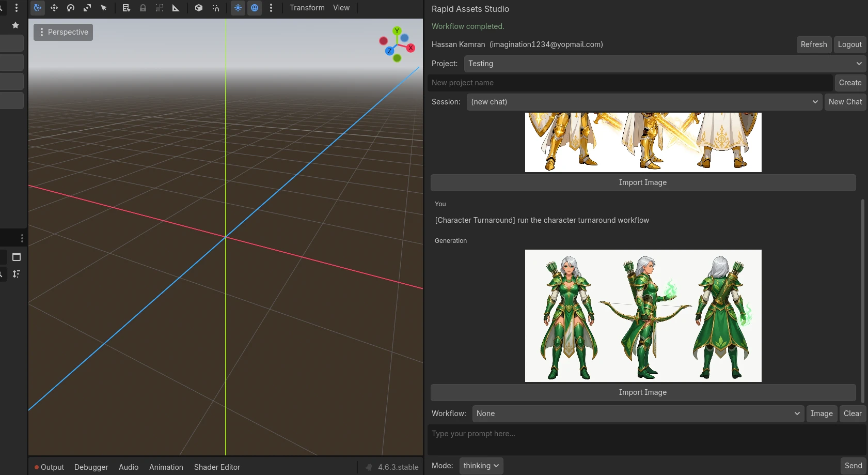This screenshot has height=475, width=868.
Task: Click the Hassan Kamran account email text
Action: click(x=546, y=44)
